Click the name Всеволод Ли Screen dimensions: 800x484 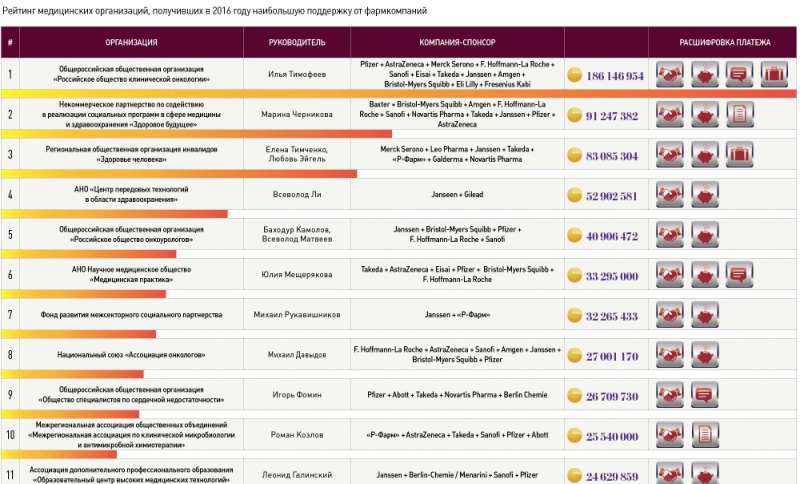(x=297, y=195)
